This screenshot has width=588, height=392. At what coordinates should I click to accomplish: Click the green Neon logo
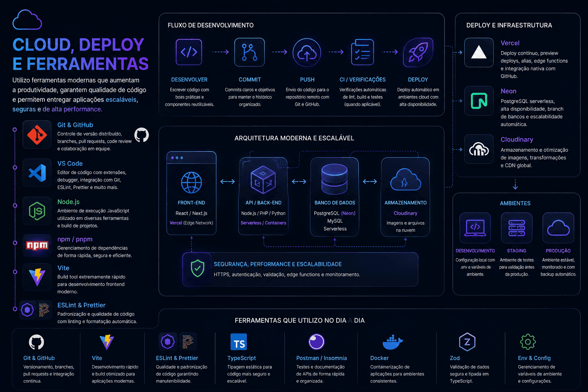click(x=479, y=101)
